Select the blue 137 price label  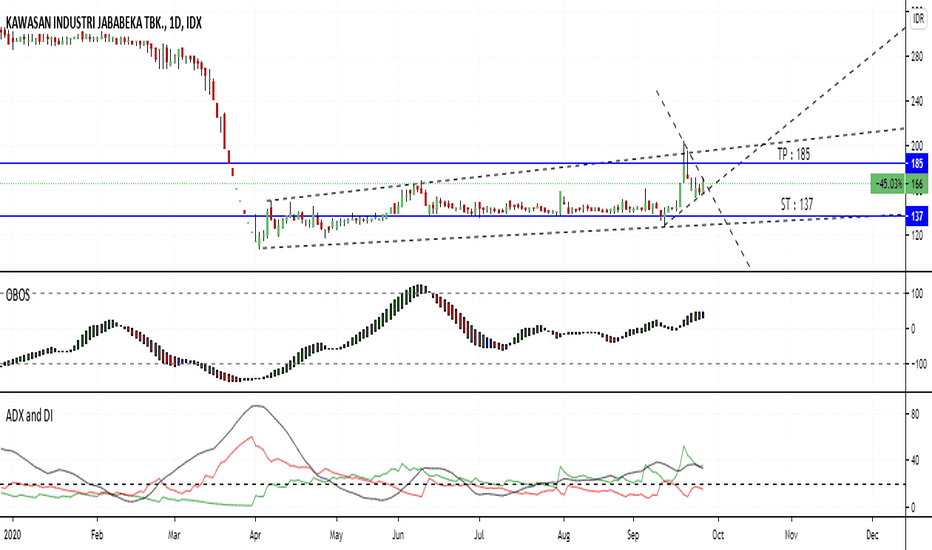pyautogui.click(x=917, y=216)
